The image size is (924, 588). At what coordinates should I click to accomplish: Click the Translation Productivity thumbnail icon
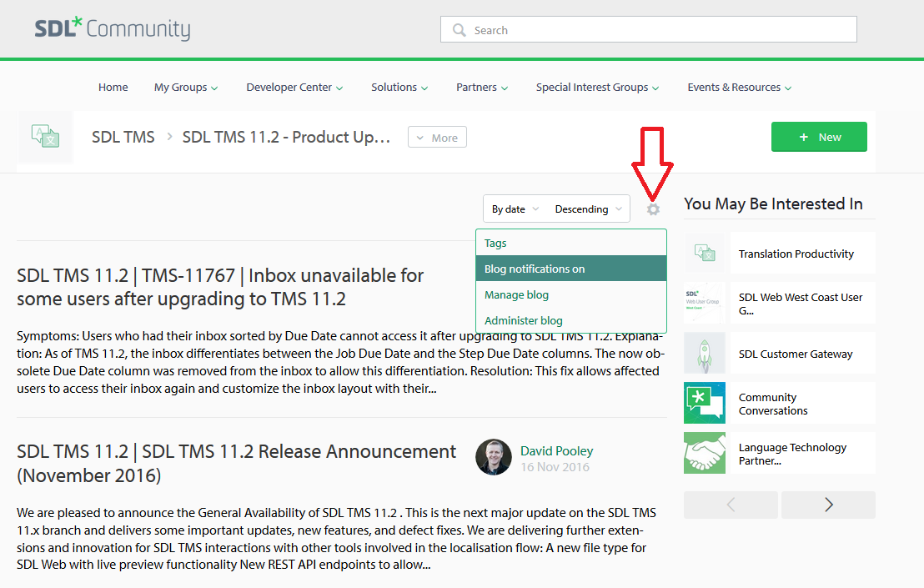click(x=705, y=253)
